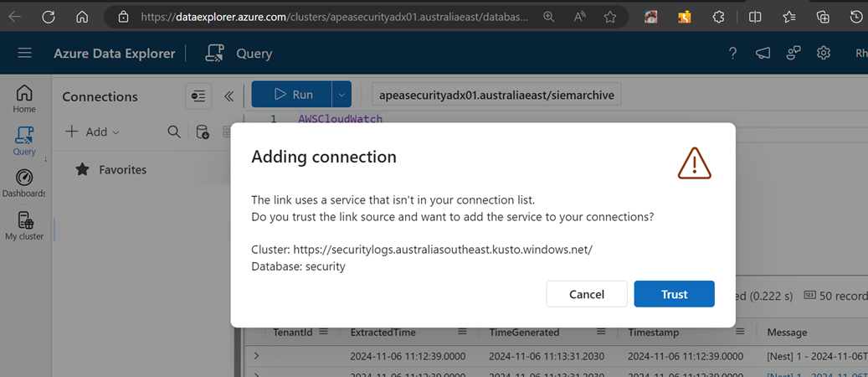Viewport: 868px width, 377px height.
Task: Open the Run button dropdown arrow
Action: [342, 94]
